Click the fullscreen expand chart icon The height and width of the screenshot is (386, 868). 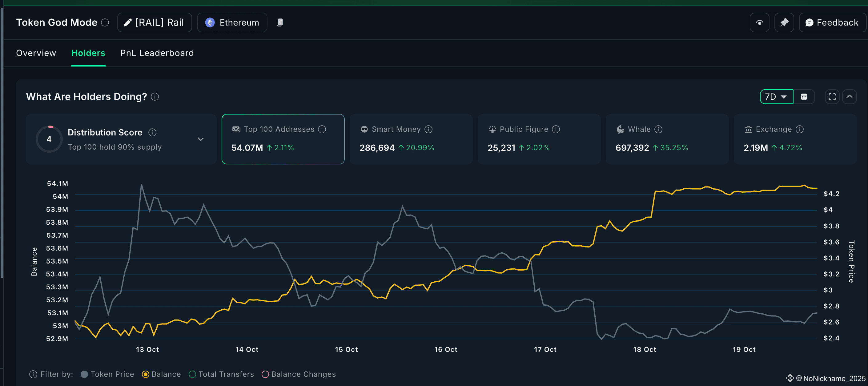tap(832, 97)
